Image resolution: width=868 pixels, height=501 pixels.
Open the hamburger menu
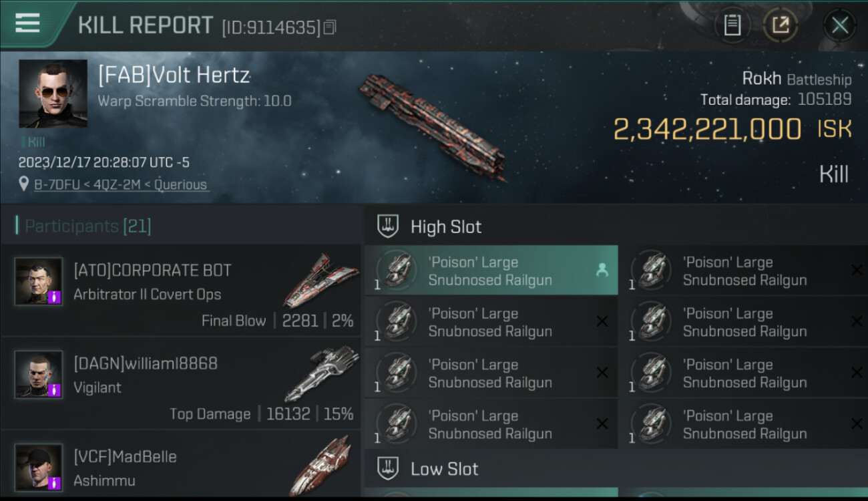[27, 23]
